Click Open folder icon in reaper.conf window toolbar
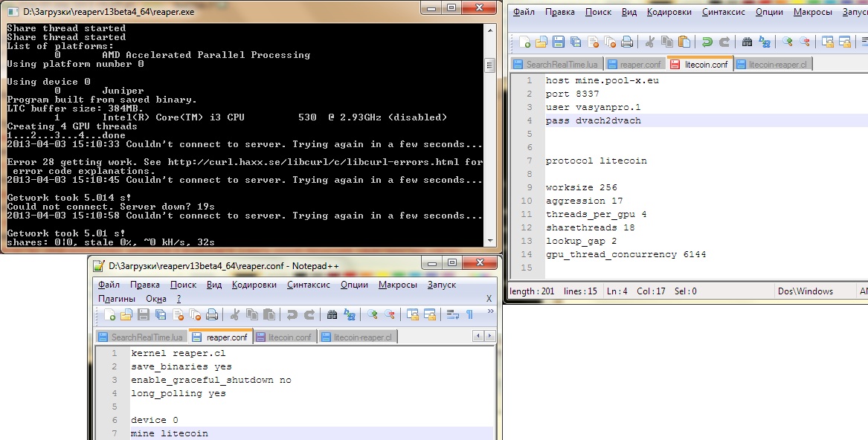868x440 pixels. (126, 314)
